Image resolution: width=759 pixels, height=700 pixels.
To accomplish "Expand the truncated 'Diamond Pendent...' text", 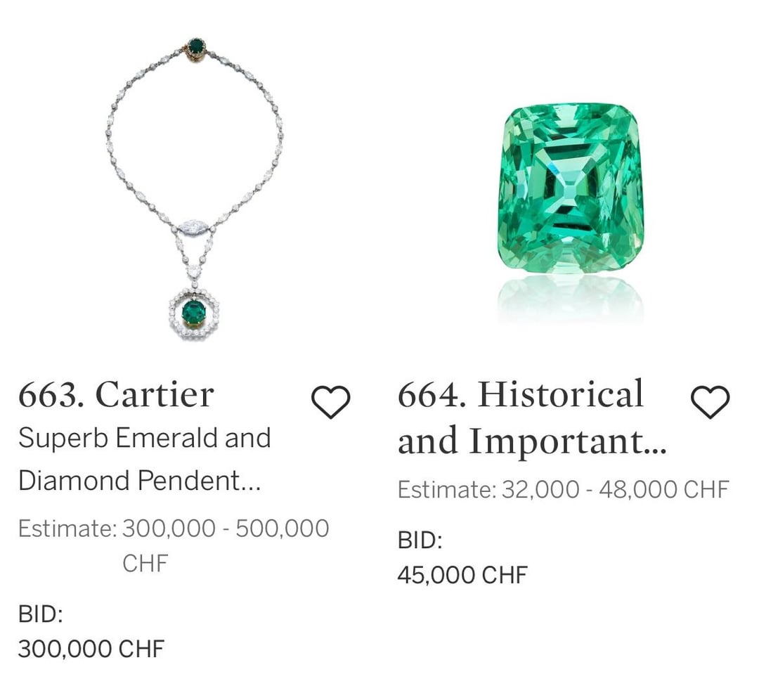I will (139, 481).
